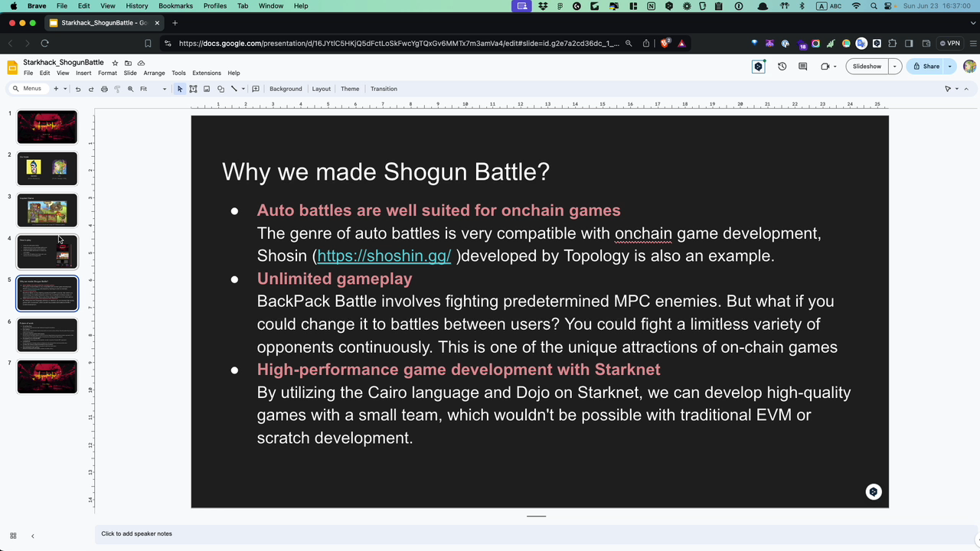This screenshot has width=980, height=551.
Task: Click the move to folder icon
Action: coord(128,63)
